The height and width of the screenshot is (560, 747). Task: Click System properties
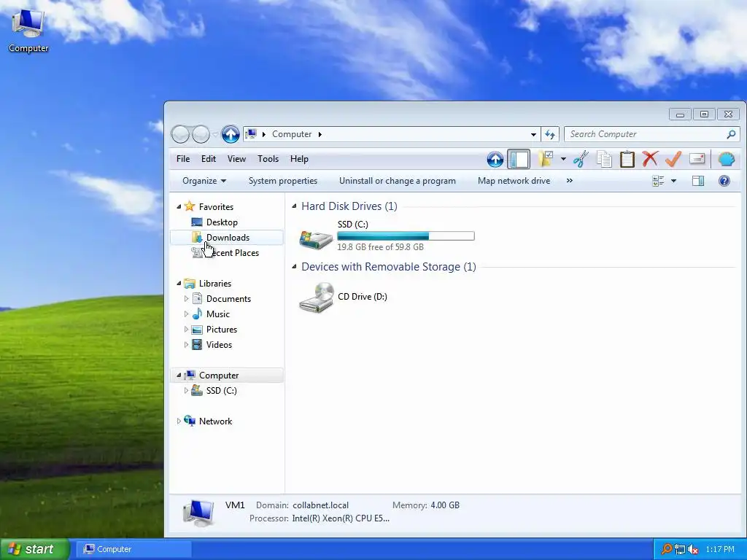283,181
